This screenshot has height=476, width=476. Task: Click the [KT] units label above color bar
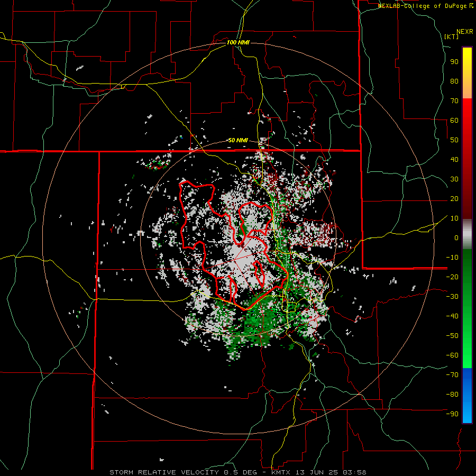(x=452, y=36)
